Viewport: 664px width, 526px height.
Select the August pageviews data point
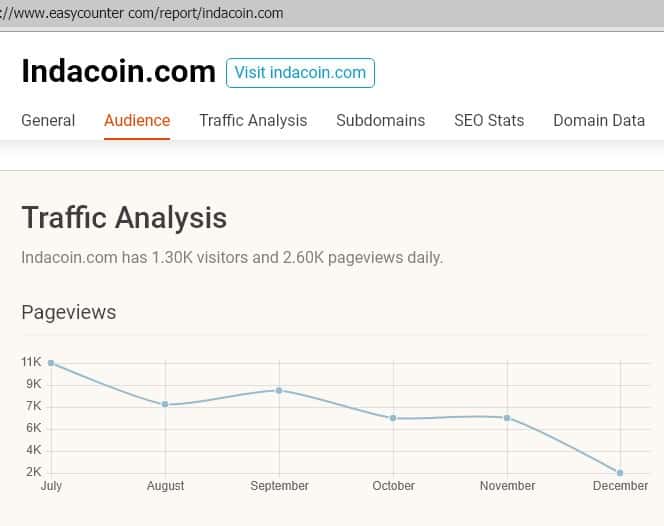165,404
